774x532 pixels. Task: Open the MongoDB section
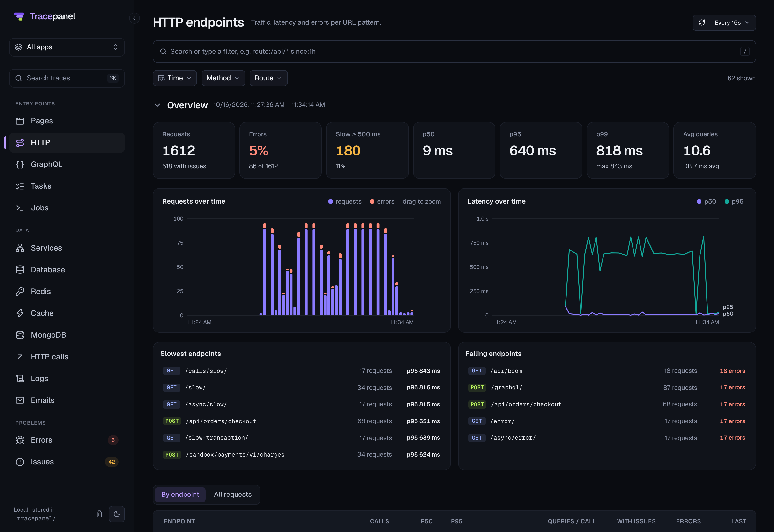[67, 335]
